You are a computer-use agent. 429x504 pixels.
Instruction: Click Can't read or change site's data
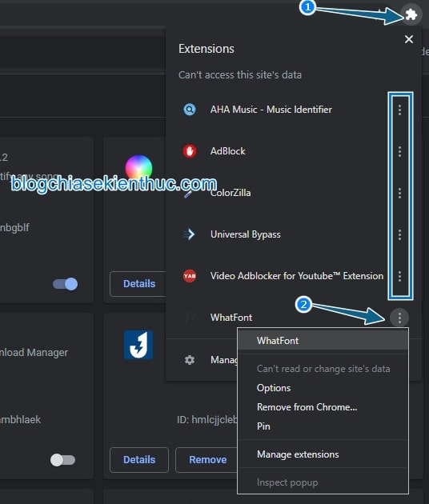(x=323, y=369)
